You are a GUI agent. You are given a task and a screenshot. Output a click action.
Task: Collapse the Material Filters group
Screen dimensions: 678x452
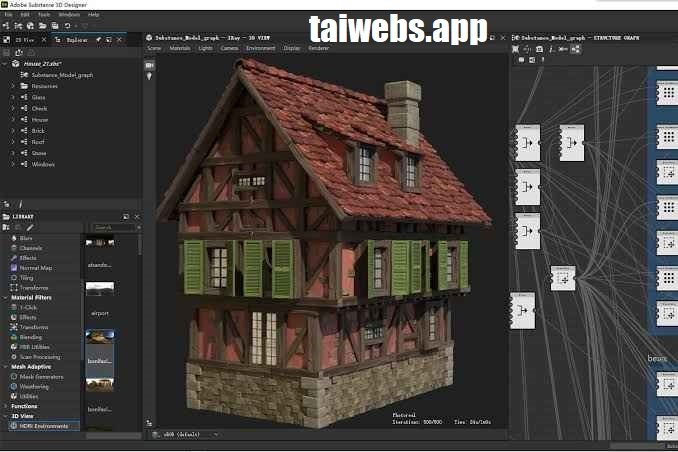5,298
